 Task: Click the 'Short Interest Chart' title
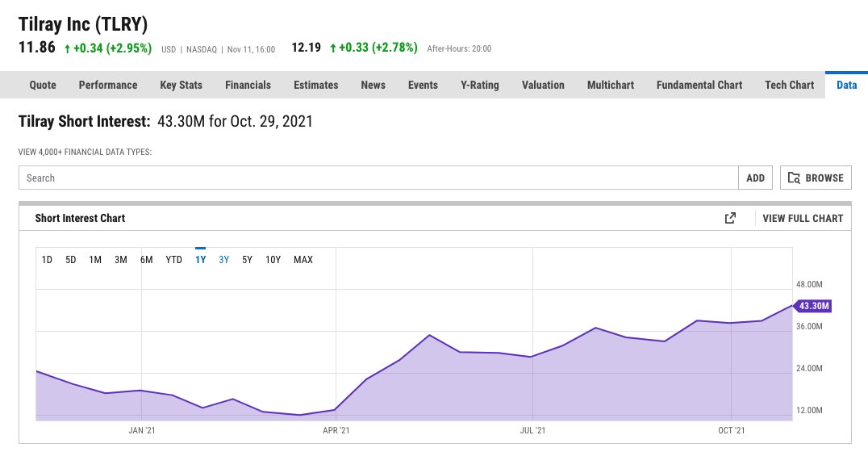(x=81, y=218)
